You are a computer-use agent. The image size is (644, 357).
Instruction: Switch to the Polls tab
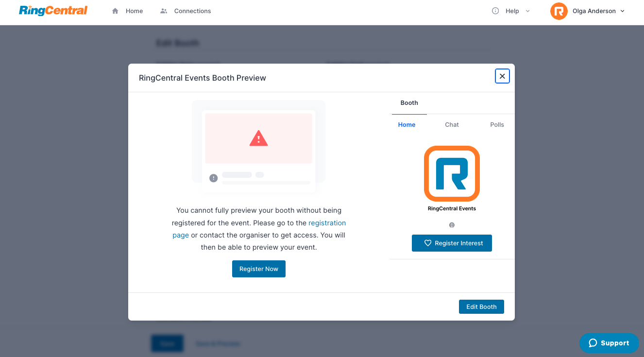(497, 125)
